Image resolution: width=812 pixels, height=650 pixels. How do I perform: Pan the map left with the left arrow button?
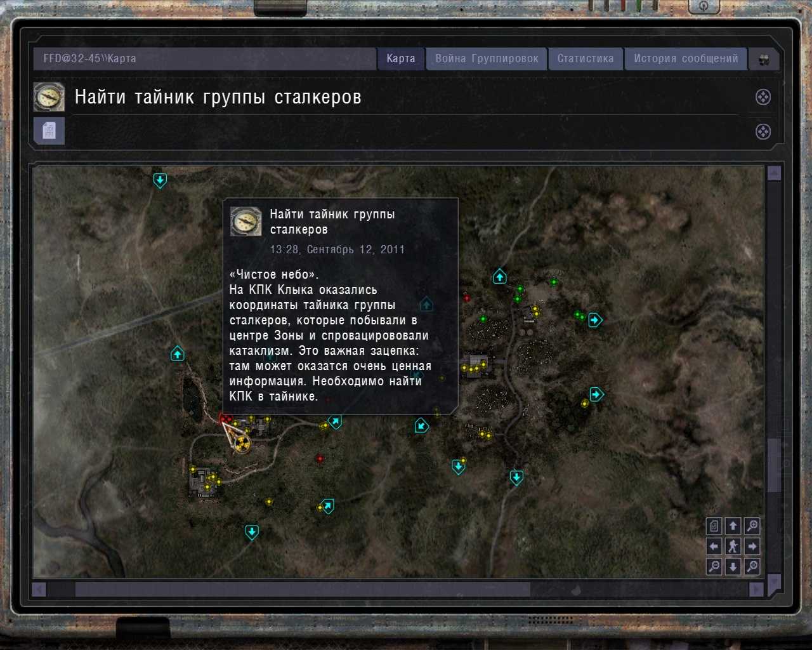point(714,546)
